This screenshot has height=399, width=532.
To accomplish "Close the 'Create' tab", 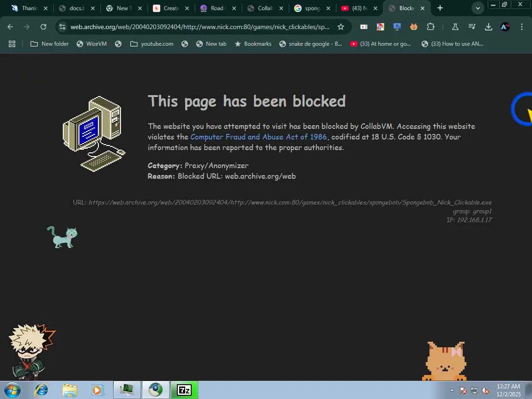I will [187, 8].
